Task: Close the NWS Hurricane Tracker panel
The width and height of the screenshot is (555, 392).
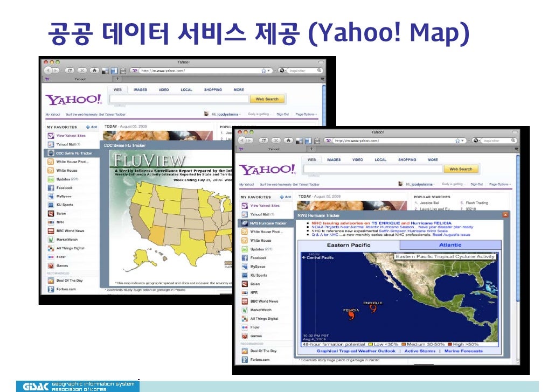Action: (505, 215)
